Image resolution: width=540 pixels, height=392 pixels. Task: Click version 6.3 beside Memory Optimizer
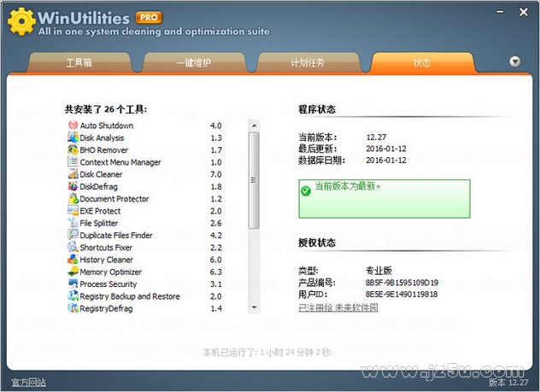click(216, 272)
